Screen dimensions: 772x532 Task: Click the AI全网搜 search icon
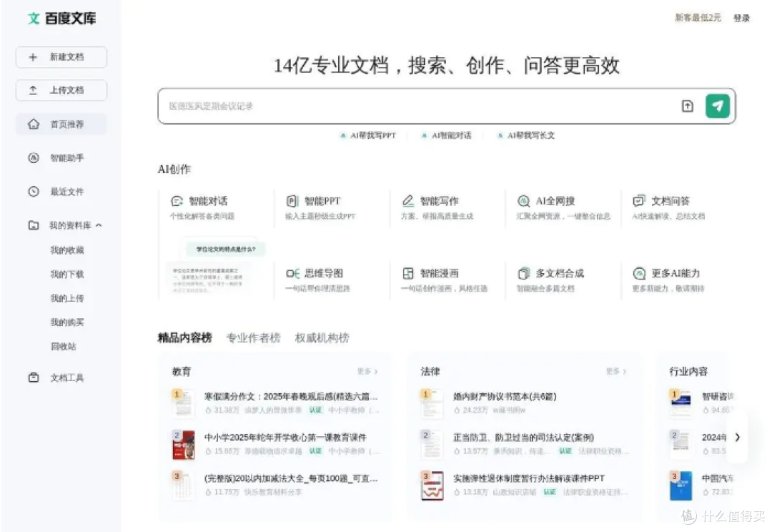pos(523,201)
